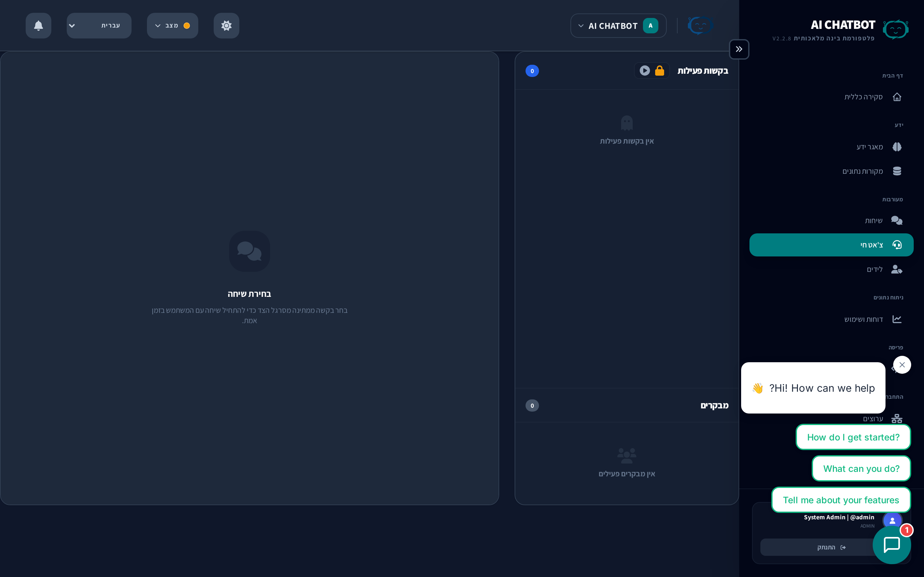Expand the מצב status dropdown
This screenshot has height=577, width=924.
click(172, 26)
